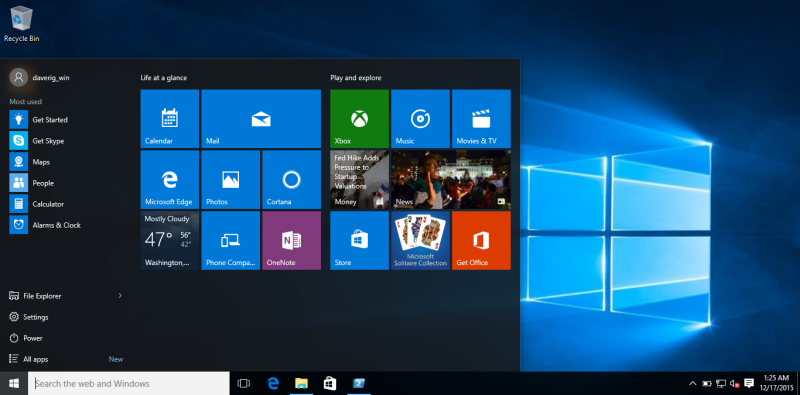
Task: Launch Microsoft Solitaire Collection tile
Action: coord(420,240)
